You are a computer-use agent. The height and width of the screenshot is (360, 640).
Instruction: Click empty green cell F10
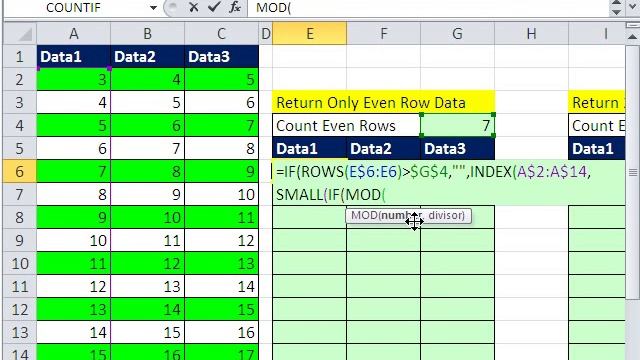[x=384, y=263]
